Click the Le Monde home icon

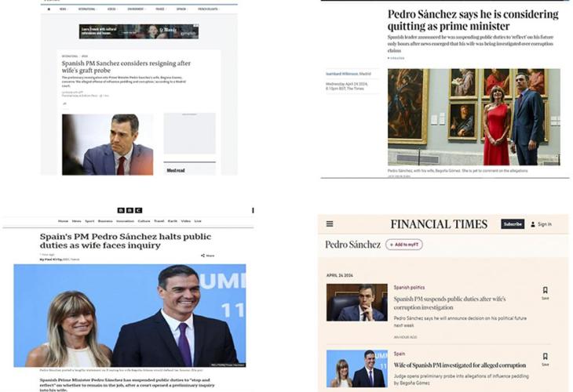pyautogui.click(x=49, y=9)
